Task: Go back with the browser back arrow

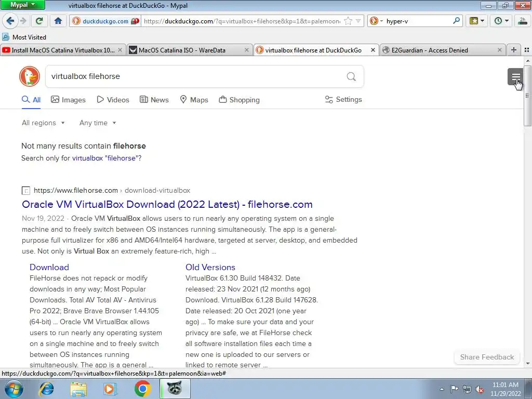Action: [10, 21]
